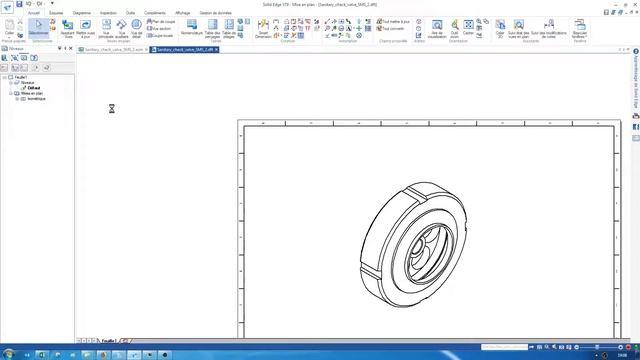This screenshot has height=360, width=640.
Task: Close the Sanitary_check_valve dft document tab
Action: coord(216,49)
